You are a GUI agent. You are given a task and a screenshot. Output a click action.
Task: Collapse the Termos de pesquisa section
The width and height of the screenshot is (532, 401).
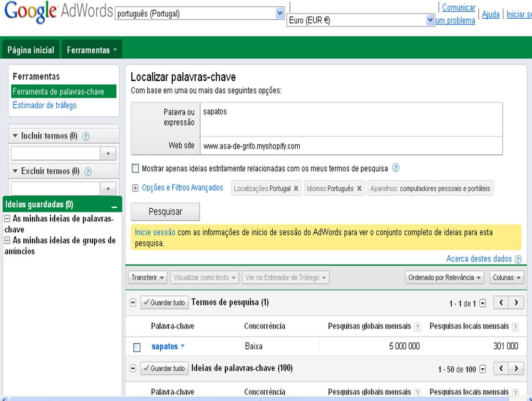coord(133,302)
